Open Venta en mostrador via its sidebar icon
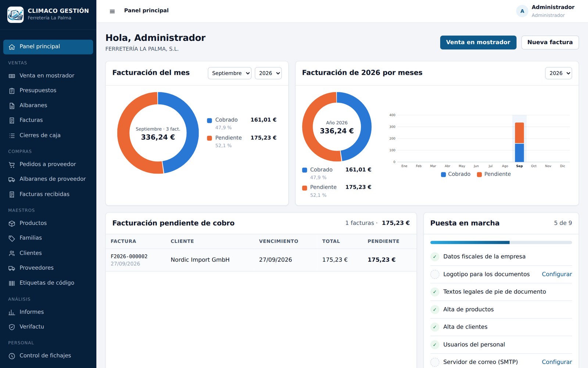Image resolution: width=588 pixels, height=368 pixels. click(12, 76)
